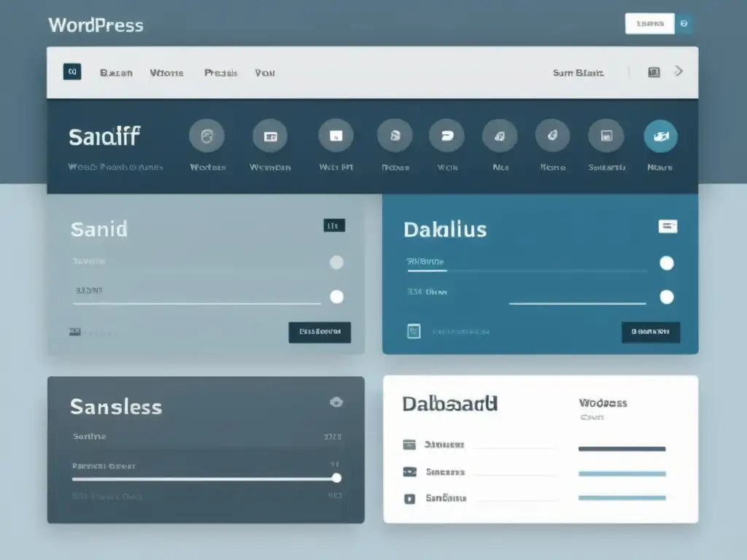Click the second field line on Dakilius card
747x560 pixels.
tap(578, 303)
